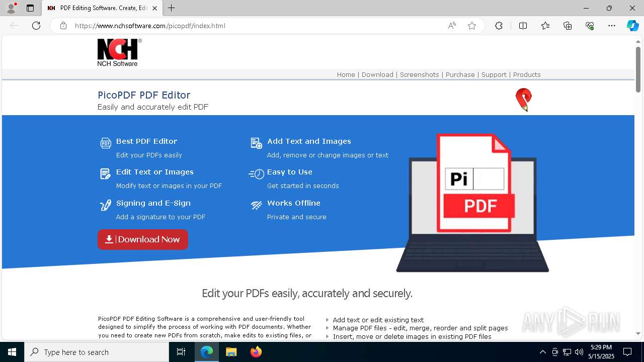Viewport: 644px width, 362px height.
Task: Open the Favorites list
Action: [x=545, y=26]
